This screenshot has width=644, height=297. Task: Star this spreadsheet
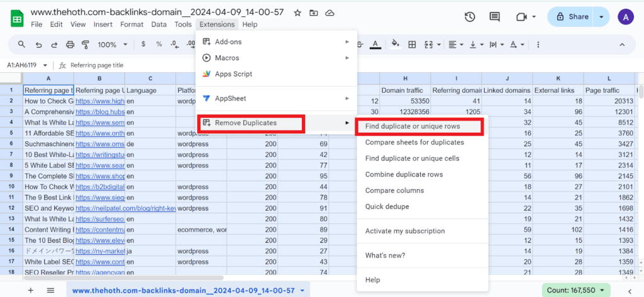tap(297, 13)
